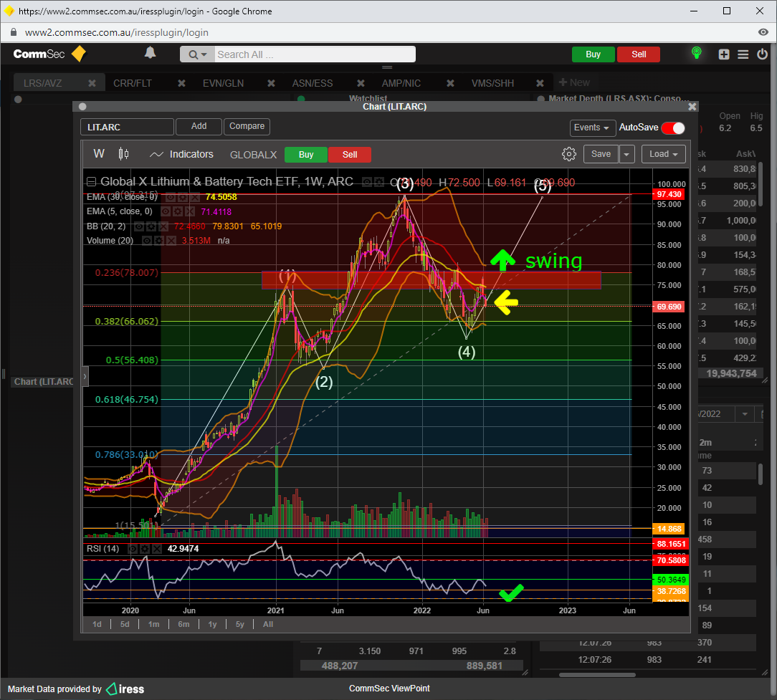Click the top bar red Sell button
Screen dimensions: 777x700
[639, 54]
